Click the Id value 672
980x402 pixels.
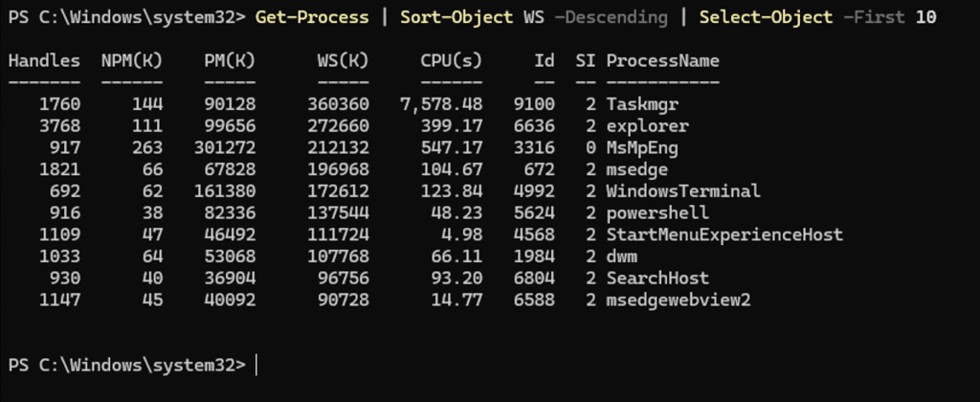pos(539,169)
